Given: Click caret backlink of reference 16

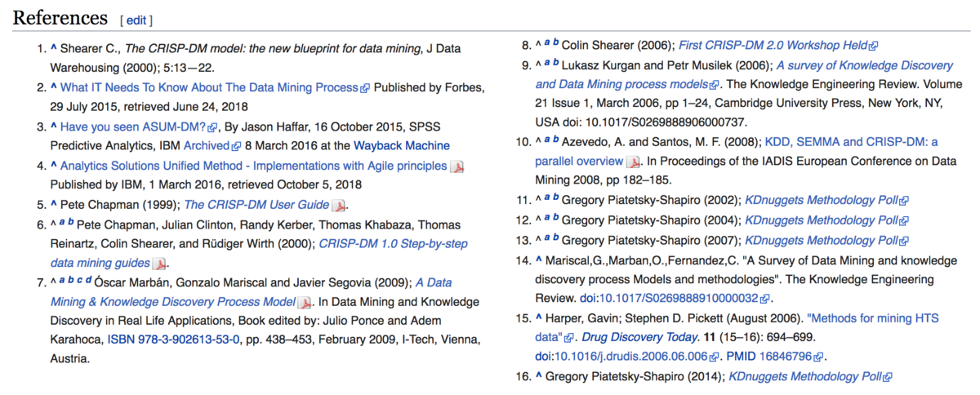Looking at the screenshot, I should point(538,377).
